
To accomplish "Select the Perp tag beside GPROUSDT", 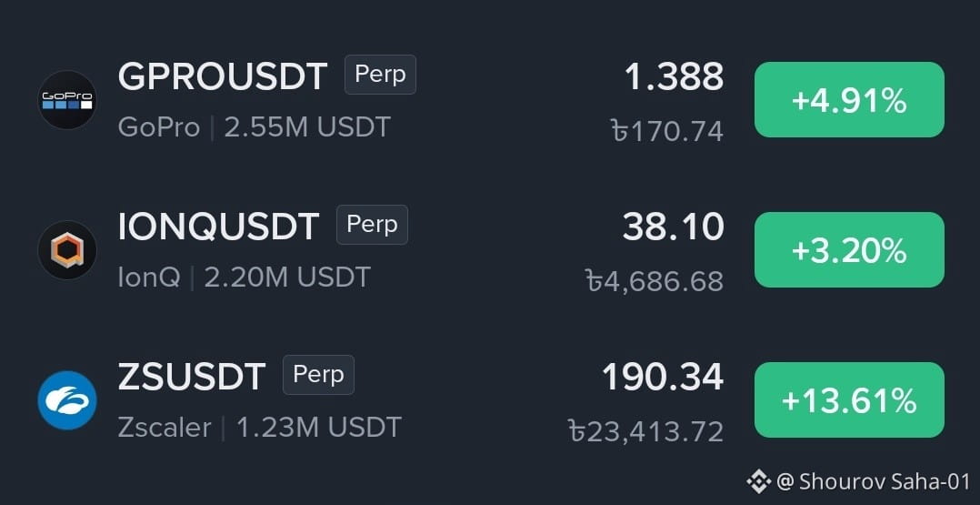I will 380,75.
